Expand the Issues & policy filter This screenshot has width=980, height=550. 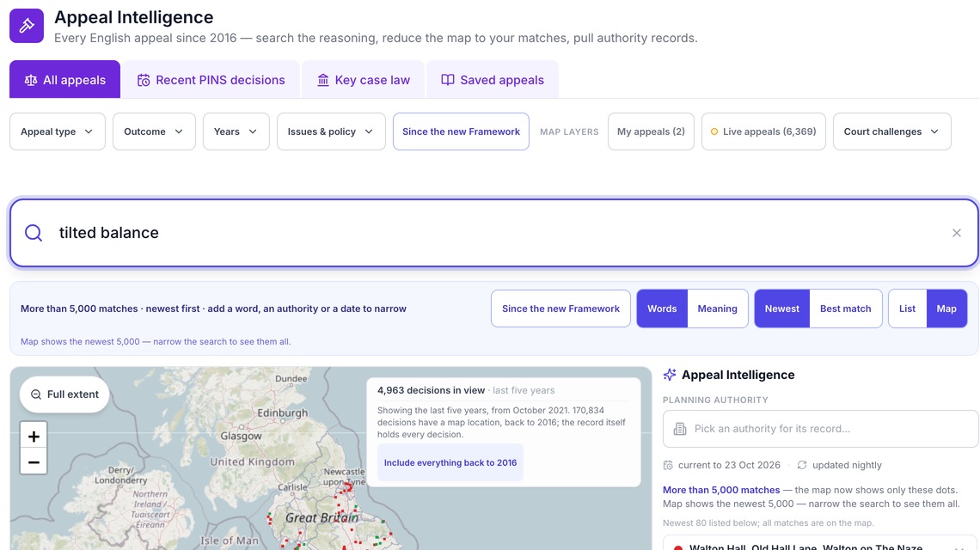point(331,131)
